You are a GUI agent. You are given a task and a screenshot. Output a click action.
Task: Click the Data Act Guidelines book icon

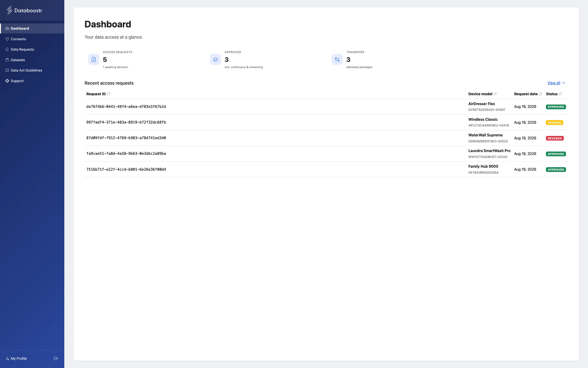(x=7, y=70)
